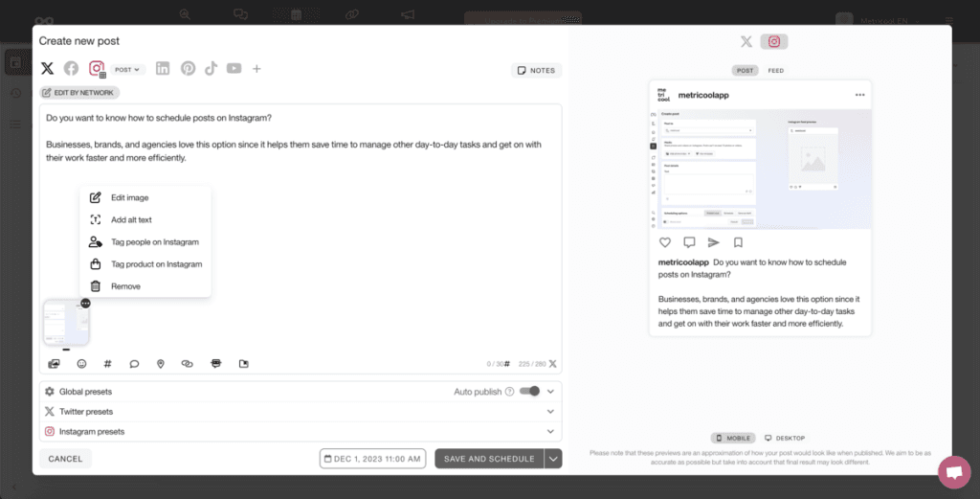Open the Instagram POST type dropdown

(x=127, y=70)
